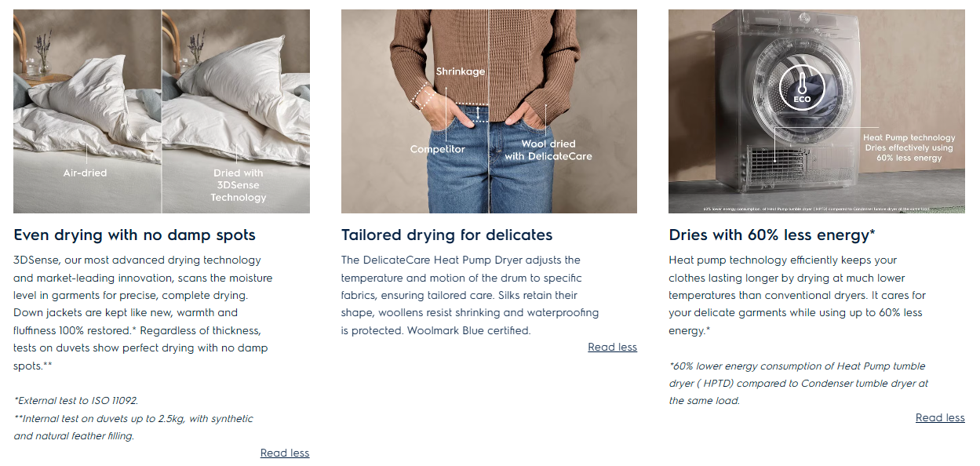
Task: Click 'Wool dried with DelicateCare' label
Action: 548,150
